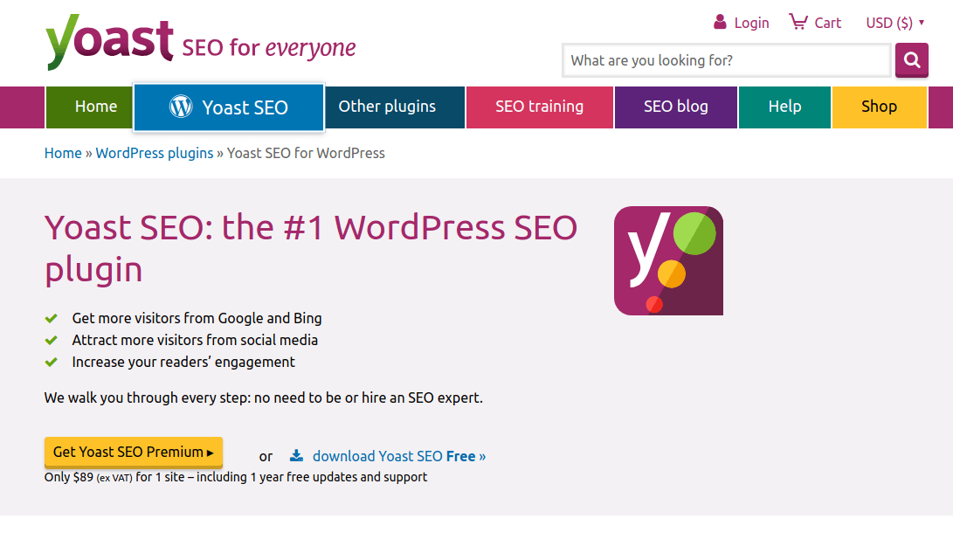
Task: Select the Help navigation tab
Action: click(784, 107)
